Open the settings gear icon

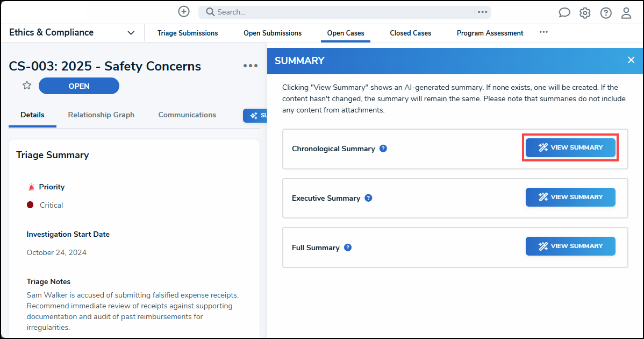pyautogui.click(x=585, y=13)
